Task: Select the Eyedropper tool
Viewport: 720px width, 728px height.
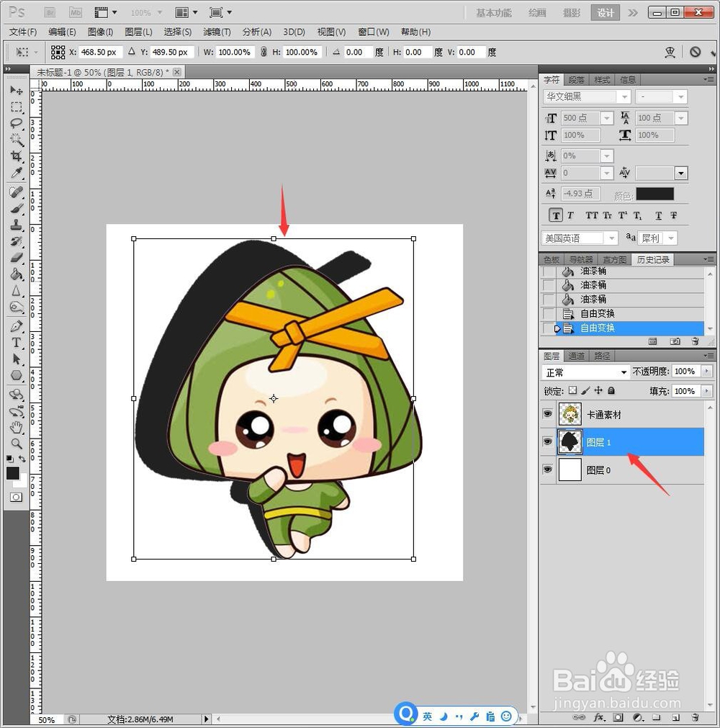Action: pos(17,173)
